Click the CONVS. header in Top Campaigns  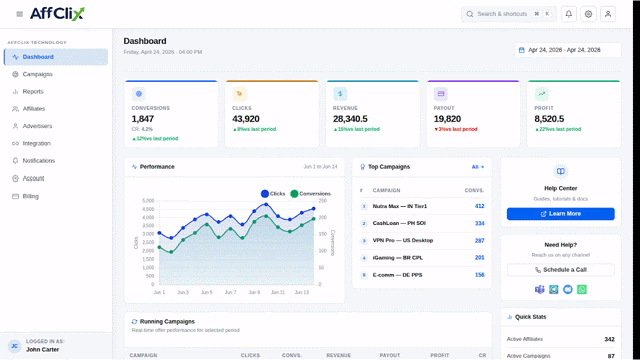click(x=474, y=191)
